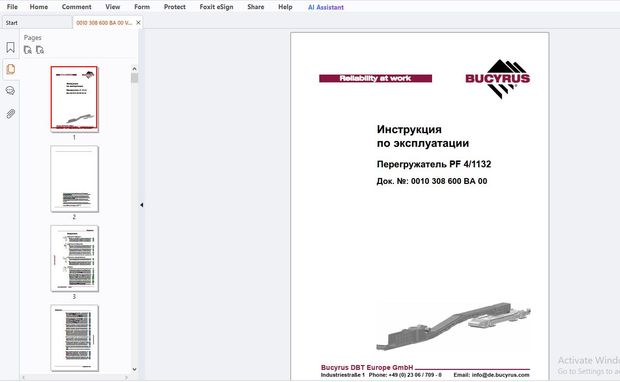The height and width of the screenshot is (382, 620).
Task: Select the Form ribbon tab
Action: click(x=142, y=7)
